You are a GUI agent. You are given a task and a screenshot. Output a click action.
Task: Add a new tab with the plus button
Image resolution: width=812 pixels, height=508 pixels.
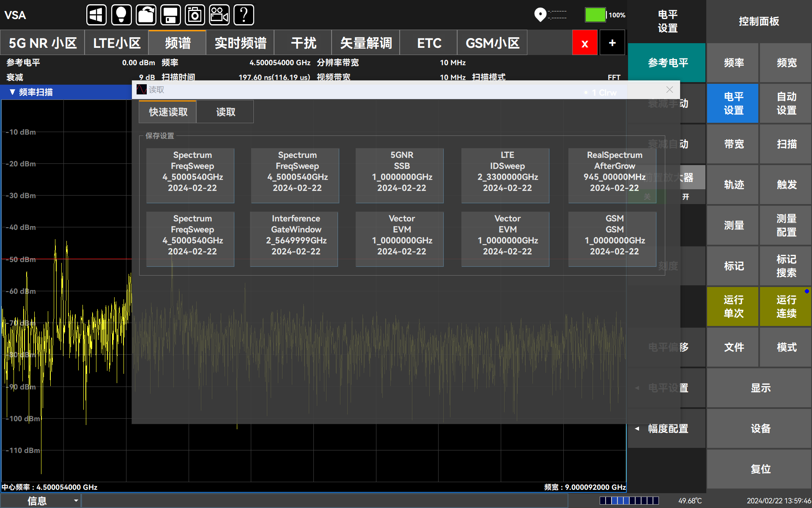(612, 43)
